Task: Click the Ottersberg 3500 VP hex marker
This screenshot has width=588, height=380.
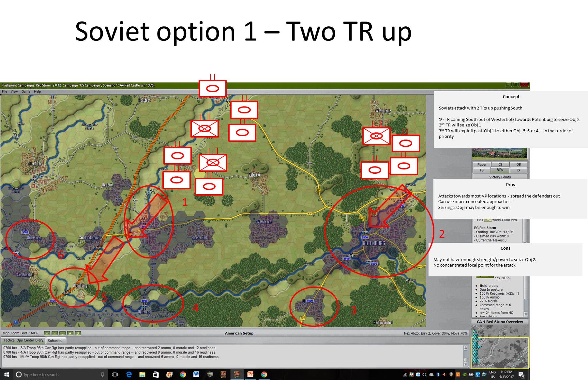Action: (25, 232)
